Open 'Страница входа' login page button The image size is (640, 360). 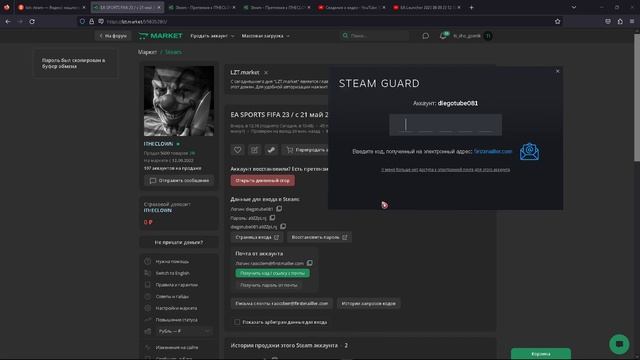(x=257, y=237)
